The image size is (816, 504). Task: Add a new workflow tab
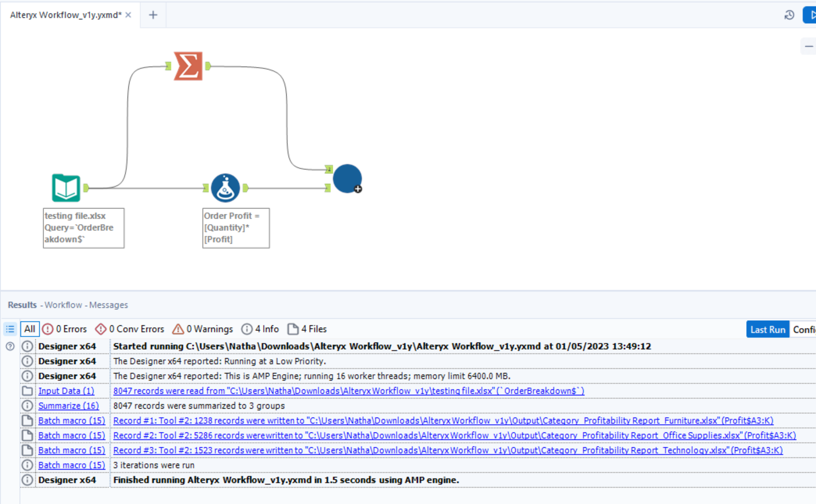point(153,15)
